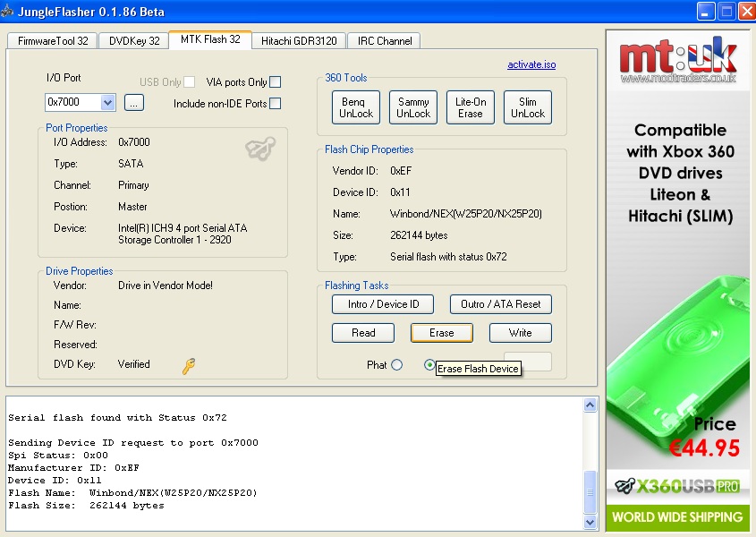Click the browse "..." button next to I/O Port
This screenshot has height=537, width=756.
(x=134, y=102)
